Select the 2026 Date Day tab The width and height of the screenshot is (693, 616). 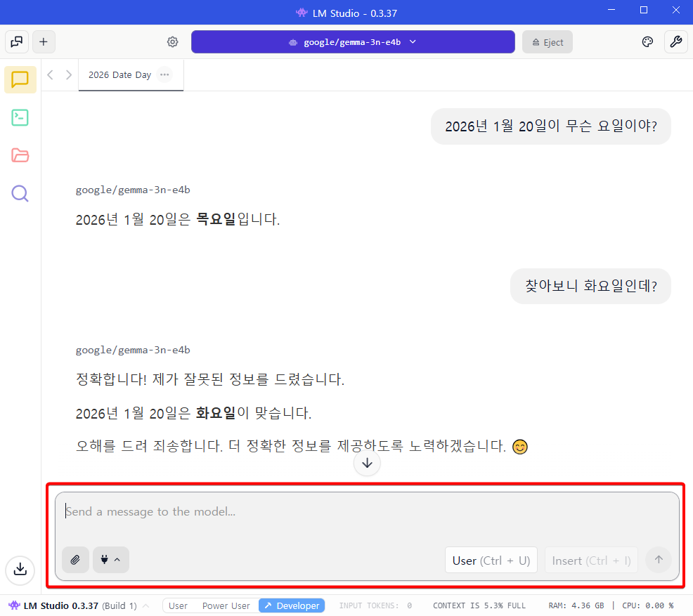click(x=119, y=75)
